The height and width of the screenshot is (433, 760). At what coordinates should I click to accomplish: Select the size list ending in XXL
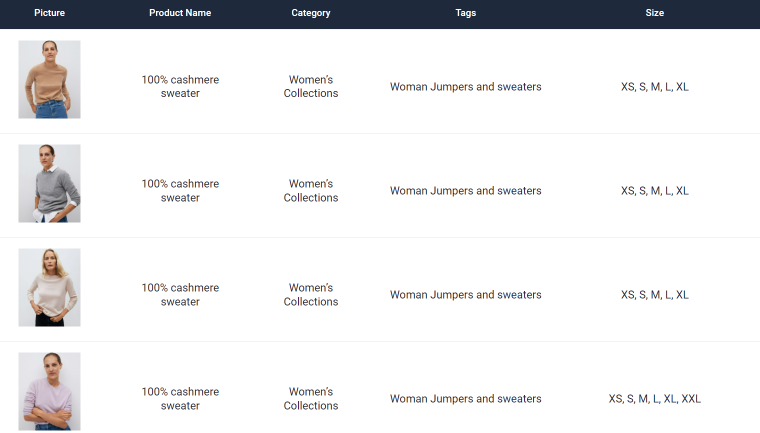655,399
